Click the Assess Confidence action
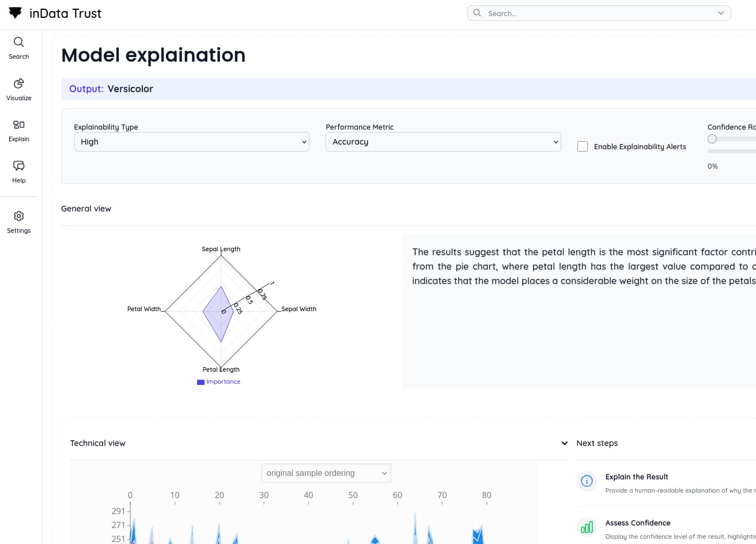 638,523
